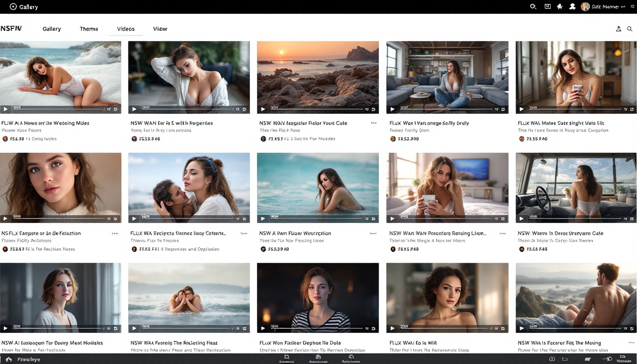Click the user avatar in top bar
637x364 pixels.
pos(585,7)
